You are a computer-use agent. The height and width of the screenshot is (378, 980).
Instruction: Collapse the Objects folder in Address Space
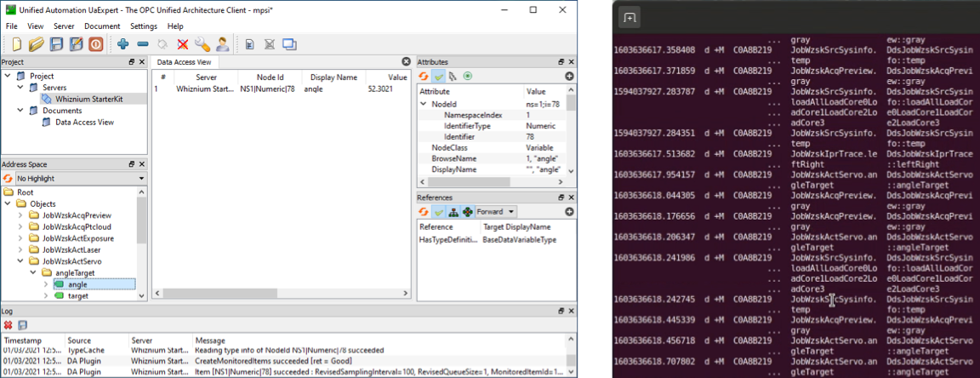click(x=8, y=204)
